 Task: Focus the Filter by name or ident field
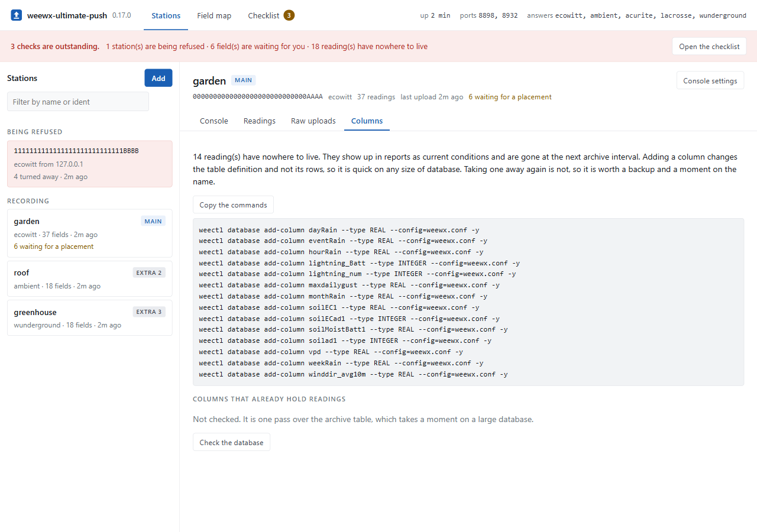pyautogui.click(x=78, y=102)
